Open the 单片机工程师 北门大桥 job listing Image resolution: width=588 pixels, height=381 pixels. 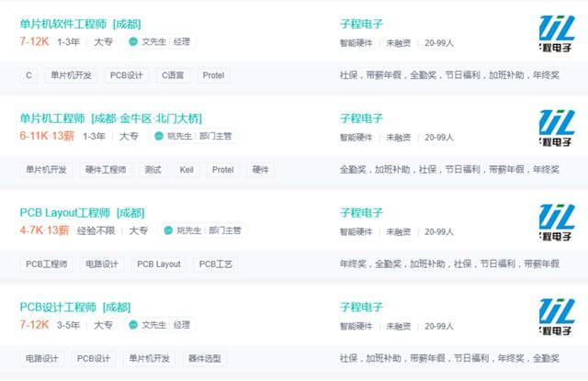110,118
